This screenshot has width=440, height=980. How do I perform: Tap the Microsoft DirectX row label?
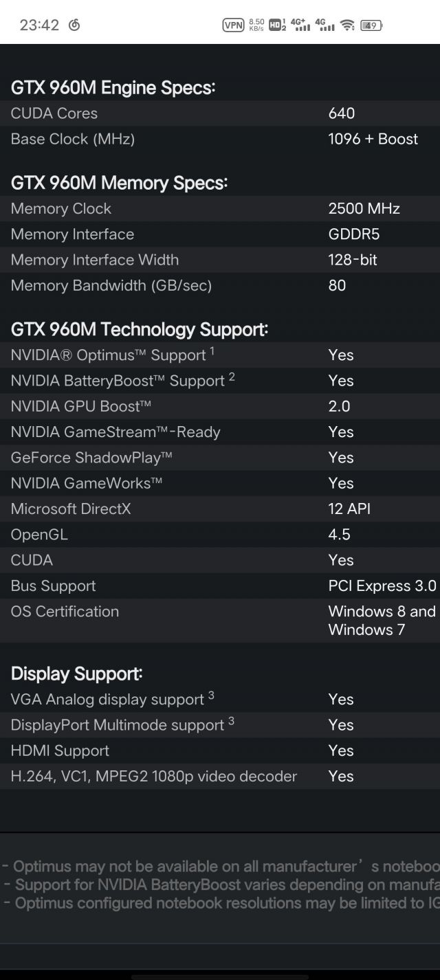click(71, 509)
